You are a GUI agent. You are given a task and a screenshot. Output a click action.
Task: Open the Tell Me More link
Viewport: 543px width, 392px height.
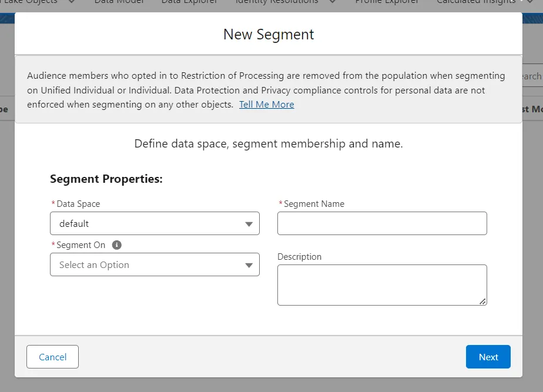tap(266, 105)
